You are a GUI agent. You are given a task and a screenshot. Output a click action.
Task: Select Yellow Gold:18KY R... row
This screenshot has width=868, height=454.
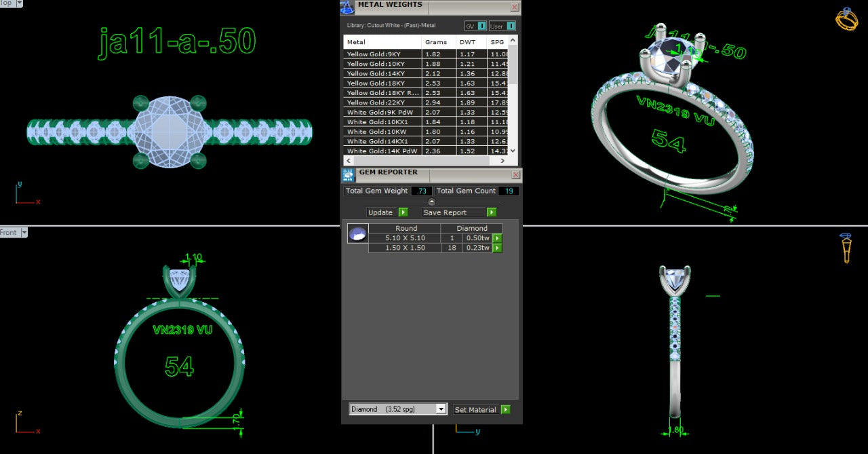tap(425, 93)
